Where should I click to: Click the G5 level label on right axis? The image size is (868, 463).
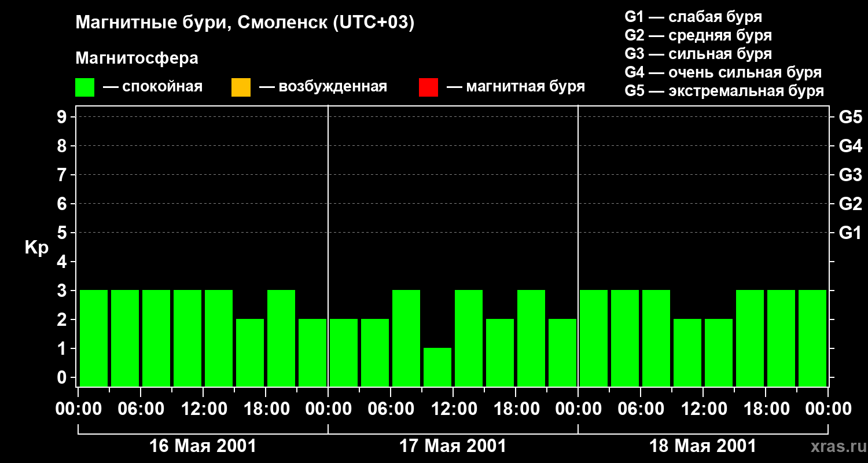(850, 117)
